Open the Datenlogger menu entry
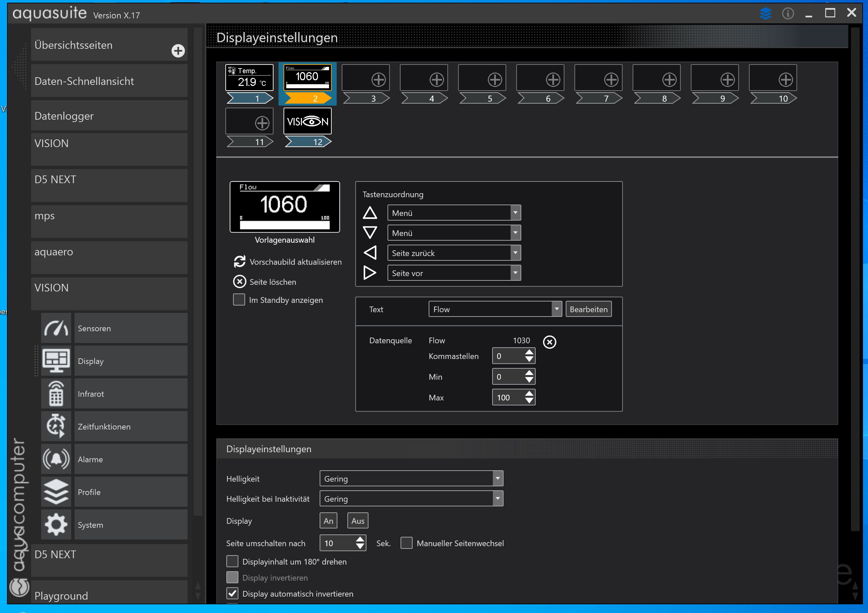The width and height of the screenshot is (868, 613). (109, 116)
